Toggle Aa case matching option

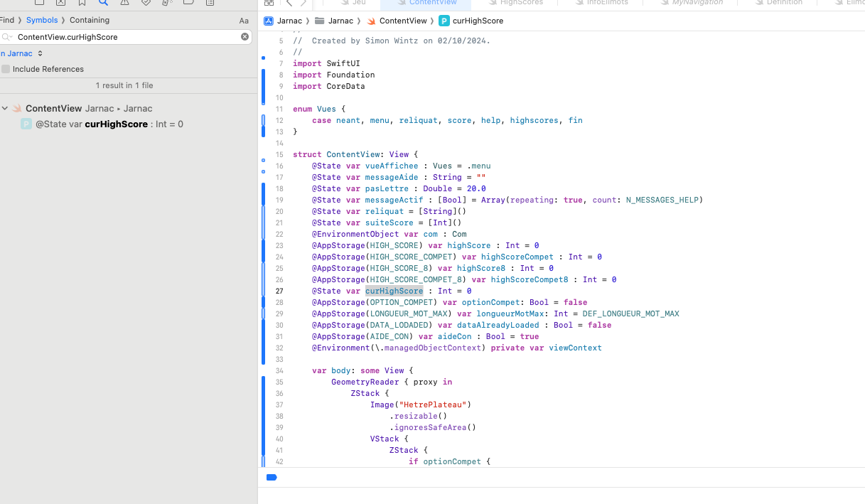coord(244,21)
